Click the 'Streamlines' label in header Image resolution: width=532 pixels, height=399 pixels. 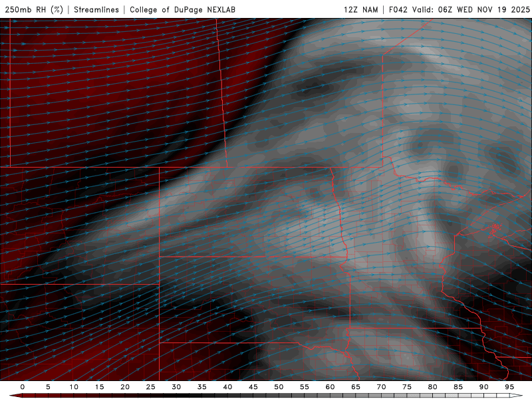(96, 9)
